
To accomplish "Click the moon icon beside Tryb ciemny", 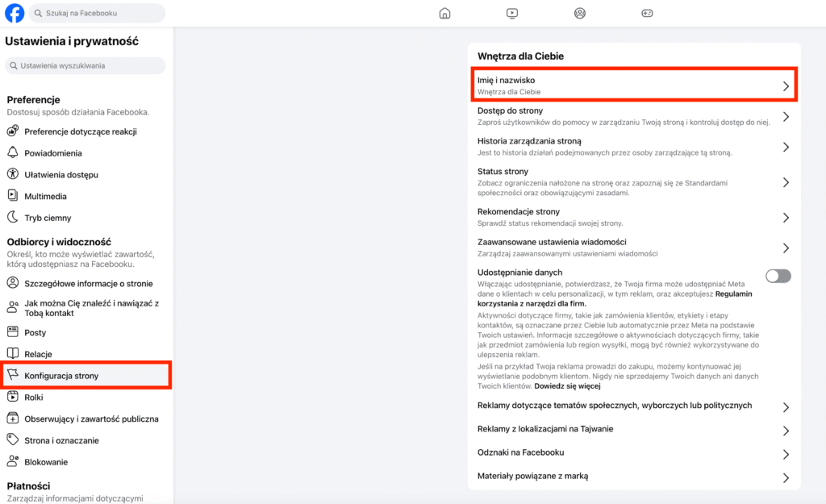I will 13,217.
